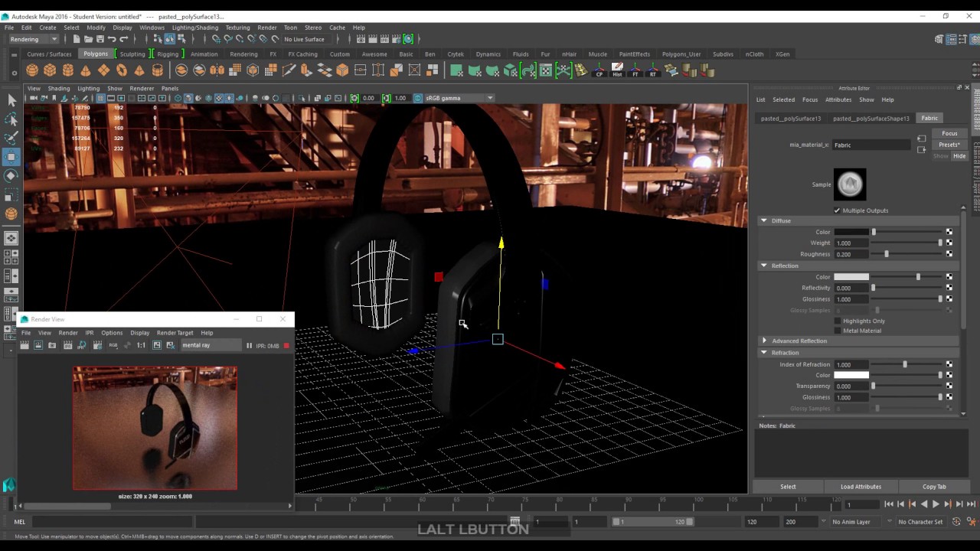The height and width of the screenshot is (551, 980).
Task: Pause the IPR render
Action: tap(249, 346)
